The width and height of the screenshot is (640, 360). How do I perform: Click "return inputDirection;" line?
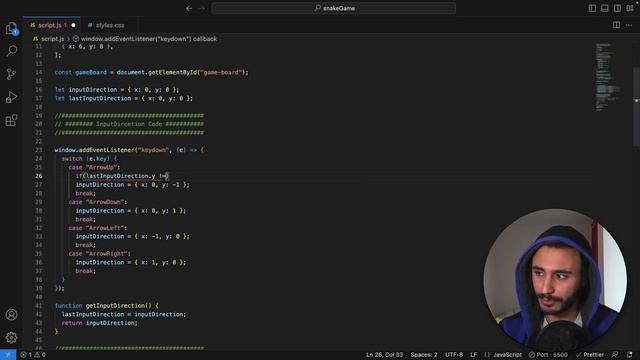coord(100,323)
